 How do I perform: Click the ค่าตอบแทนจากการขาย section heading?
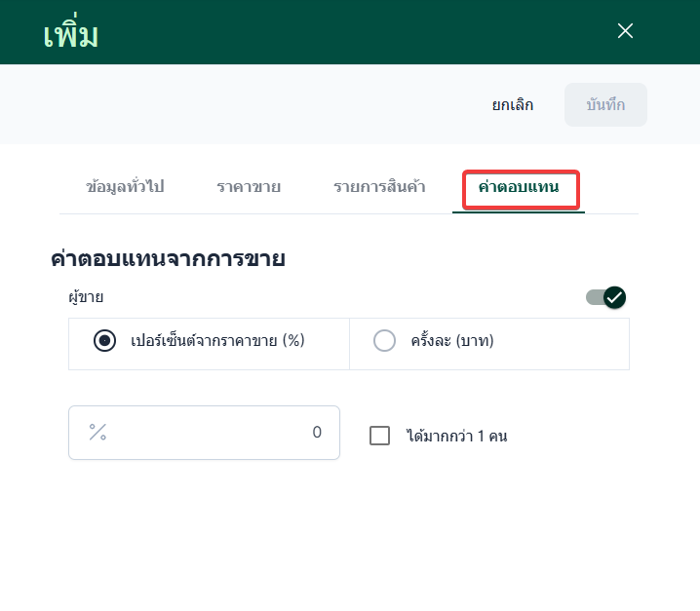point(167,259)
